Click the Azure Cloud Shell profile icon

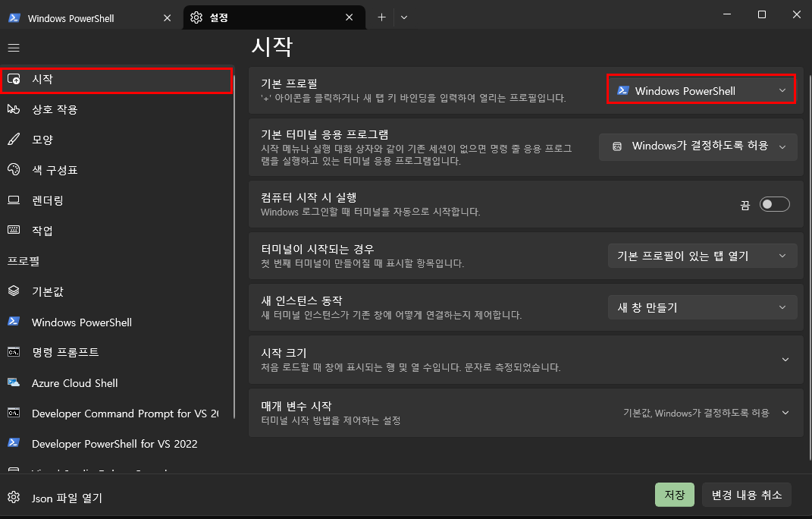click(14, 382)
